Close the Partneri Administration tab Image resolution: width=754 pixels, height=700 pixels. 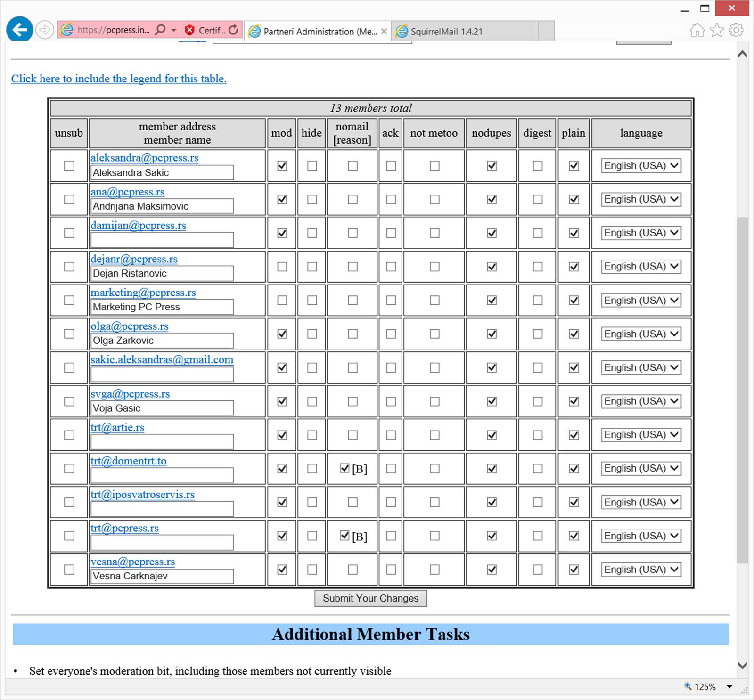tap(384, 32)
